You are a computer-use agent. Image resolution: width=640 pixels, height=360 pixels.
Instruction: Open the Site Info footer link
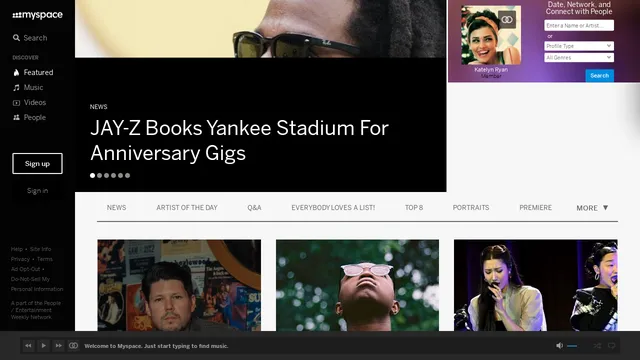click(x=40, y=249)
